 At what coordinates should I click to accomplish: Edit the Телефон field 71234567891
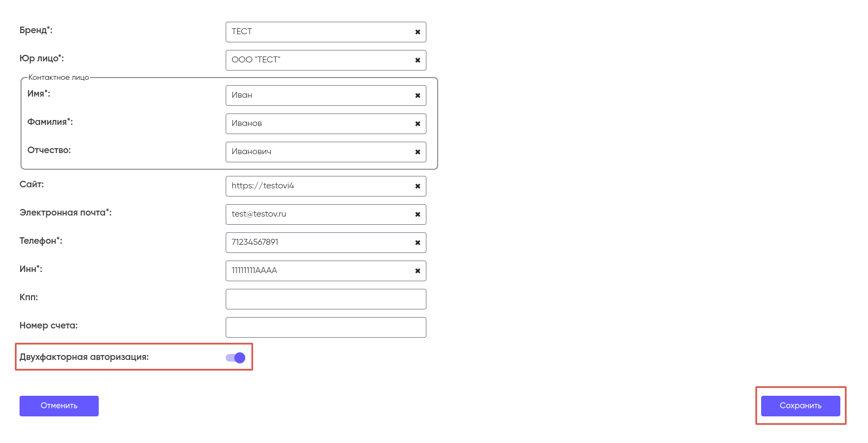coord(320,243)
